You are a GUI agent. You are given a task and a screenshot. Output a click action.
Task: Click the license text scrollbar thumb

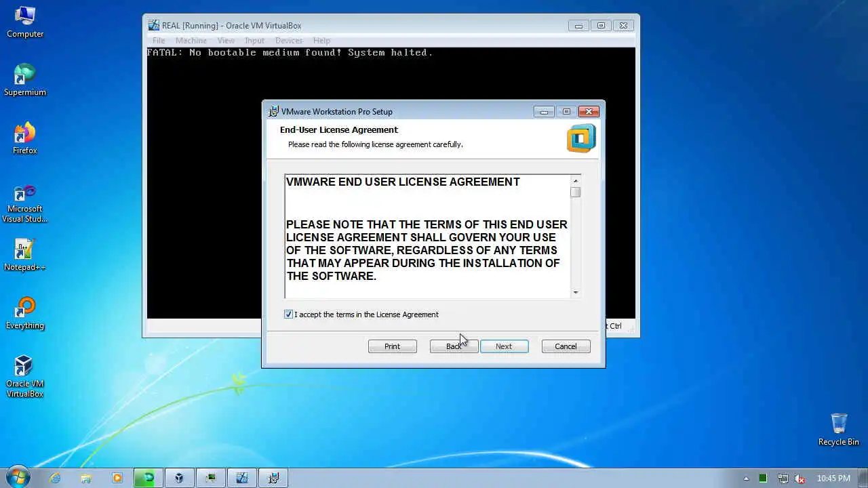[x=576, y=192]
